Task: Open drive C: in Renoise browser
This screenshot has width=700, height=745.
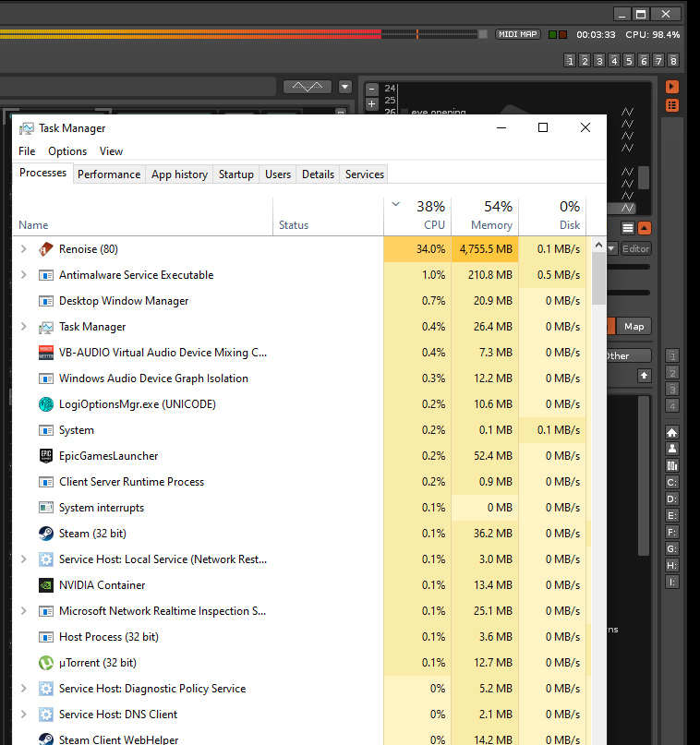Action: [672, 482]
